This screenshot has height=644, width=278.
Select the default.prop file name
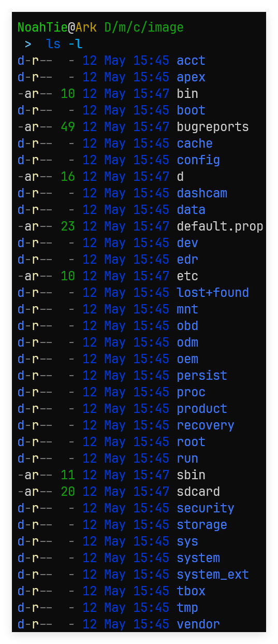pos(220,226)
